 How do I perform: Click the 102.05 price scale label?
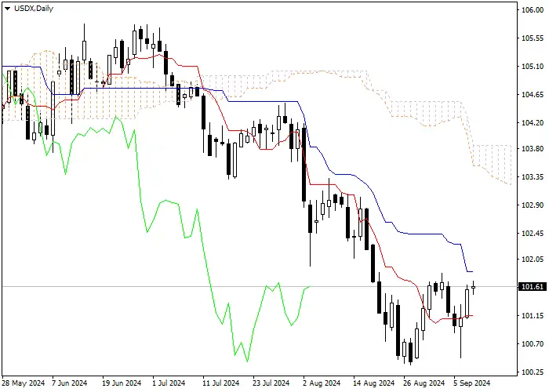tap(533, 260)
